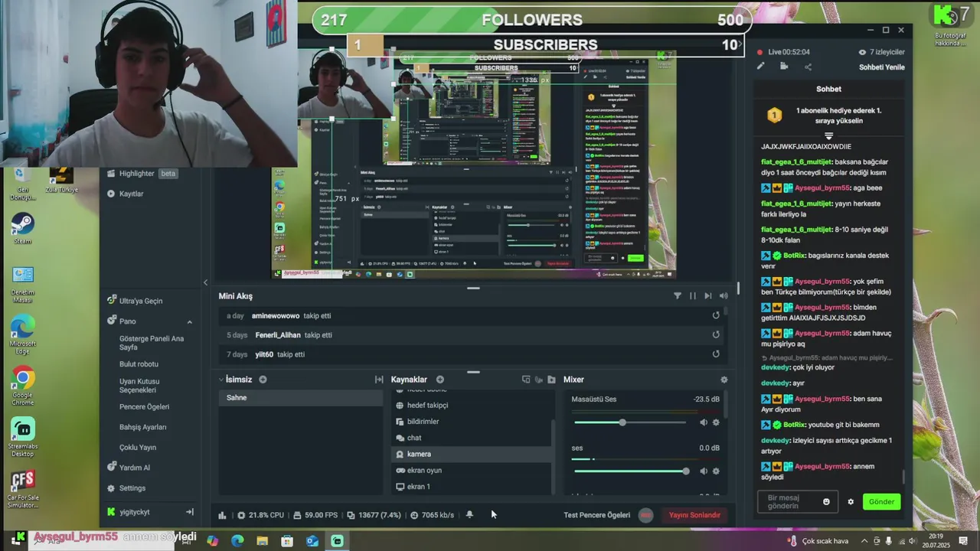Open Çoklu Yayın in sidebar
Image resolution: width=980 pixels, height=551 pixels.
click(138, 448)
